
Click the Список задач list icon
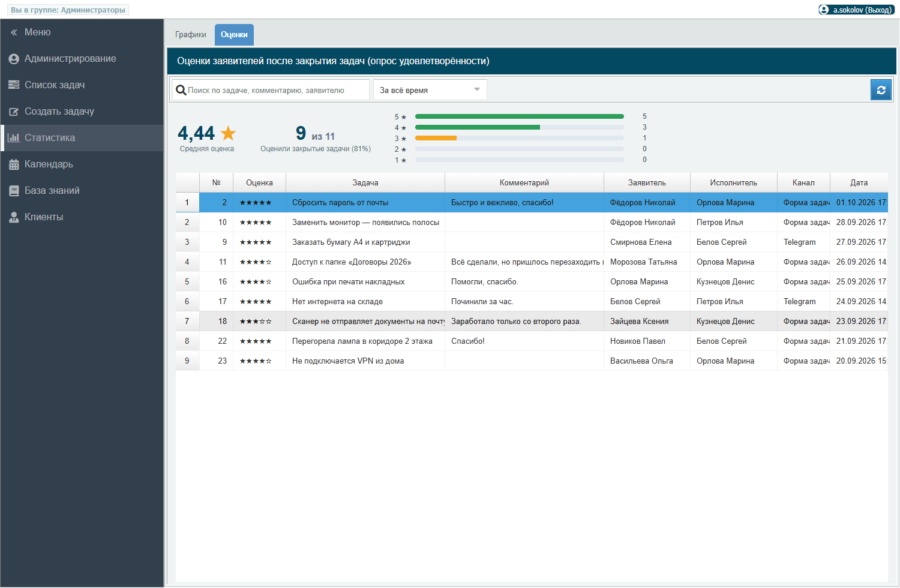pos(14,85)
